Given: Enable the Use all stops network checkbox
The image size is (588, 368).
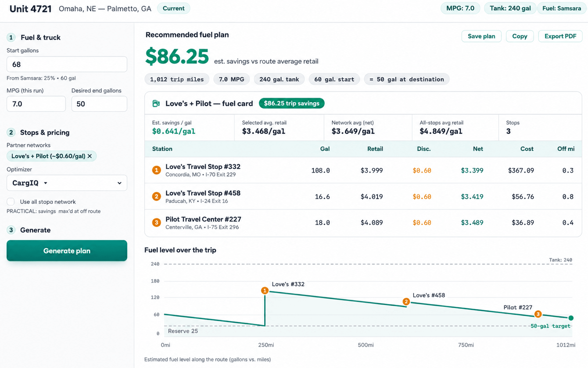Looking at the screenshot, I should 11,202.
